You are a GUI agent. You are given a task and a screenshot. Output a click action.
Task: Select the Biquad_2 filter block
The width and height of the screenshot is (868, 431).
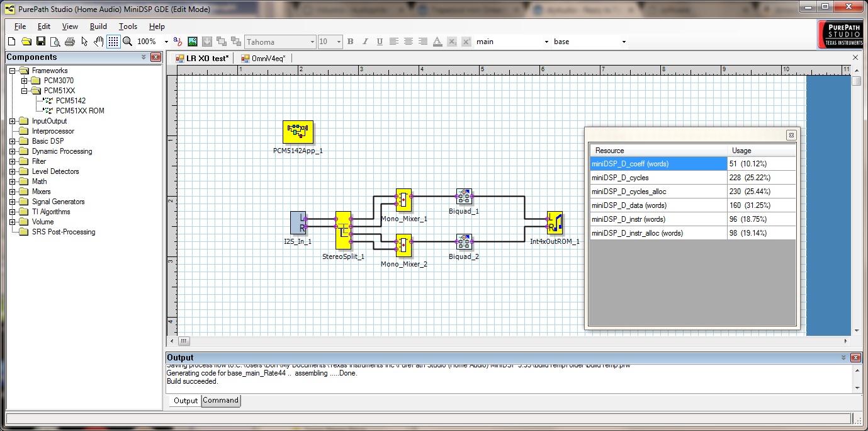(x=464, y=242)
